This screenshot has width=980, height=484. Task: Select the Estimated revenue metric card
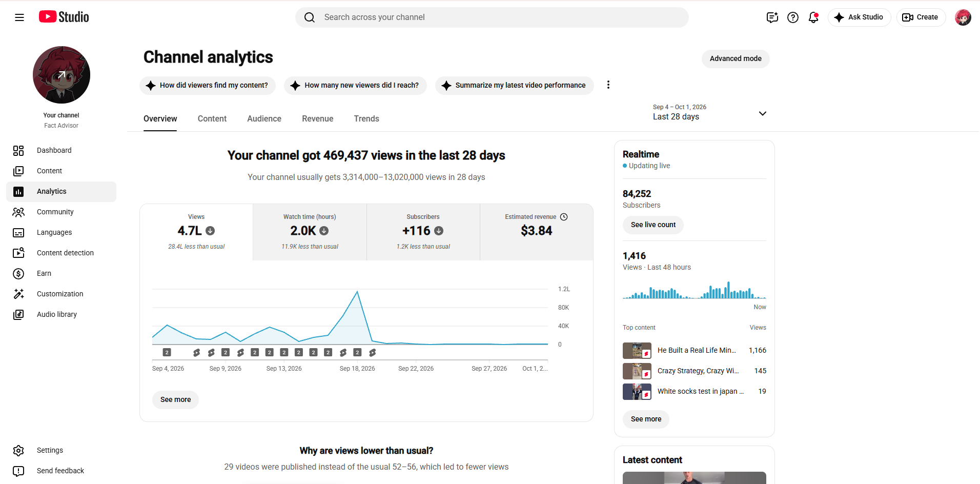(537, 232)
